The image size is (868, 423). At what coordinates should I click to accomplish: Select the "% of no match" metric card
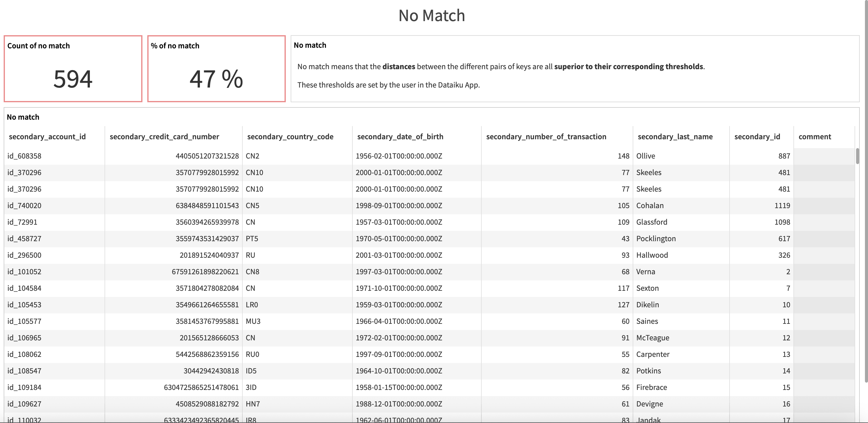[x=216, y=69]
